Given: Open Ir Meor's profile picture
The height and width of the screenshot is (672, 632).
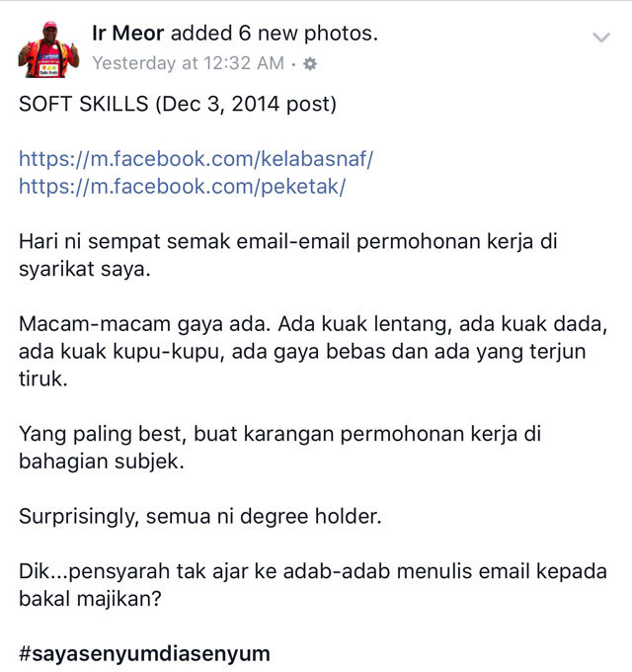Looking at the screenshot, I should 48,49.
